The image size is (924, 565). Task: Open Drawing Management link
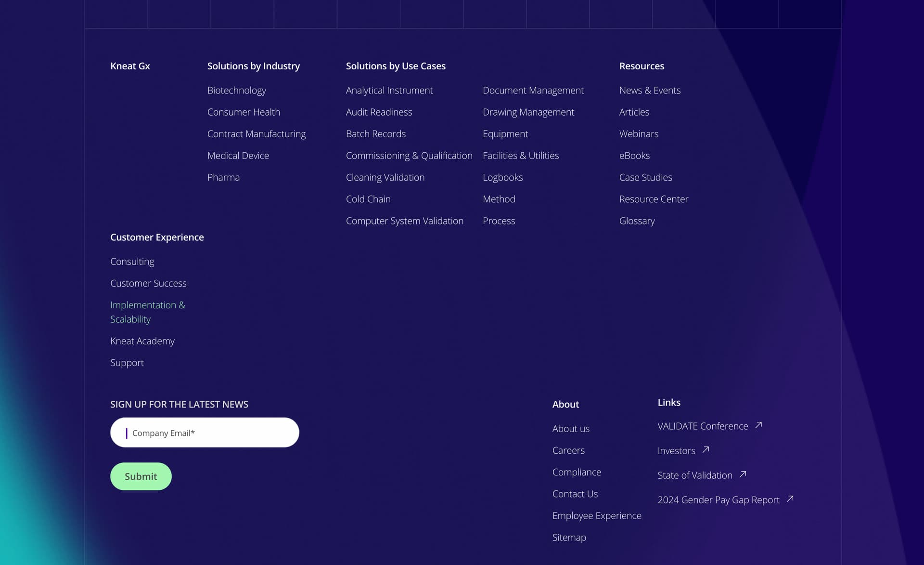click(x=528, y=112)
